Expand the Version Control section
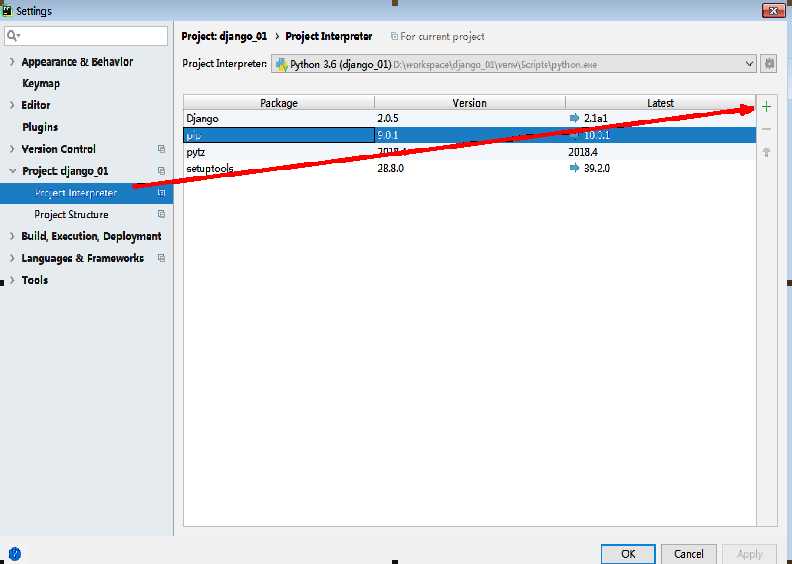Screen dimensions: 792x564 pos(12,149)
